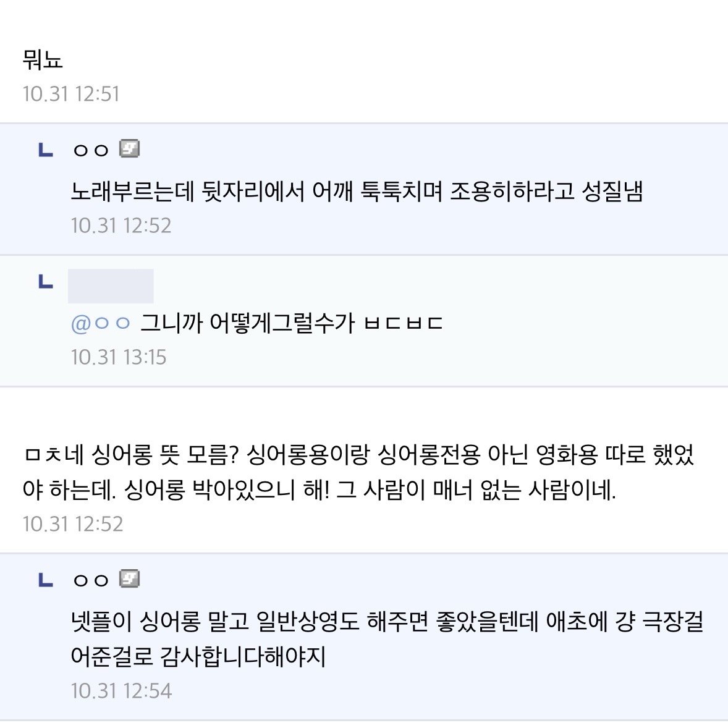Click the gallog icon beside ㅇㅇ in the 넷플이 reply

[x=129, y=579]
